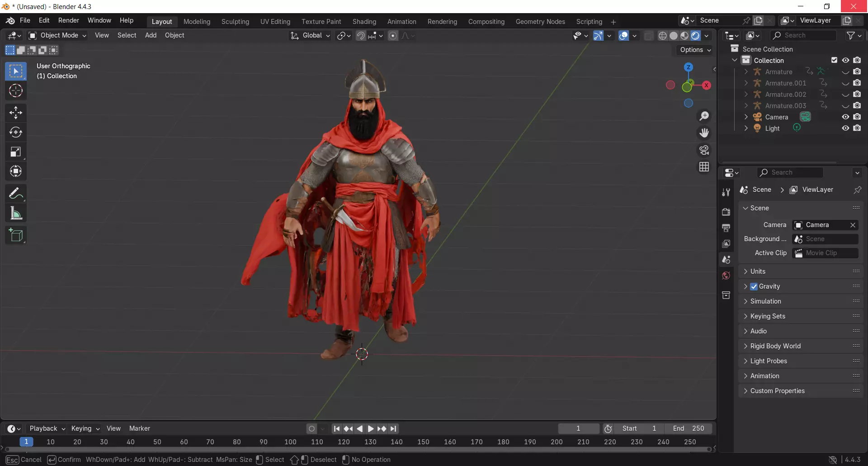Image resolution: width=868 pixels, height=466 pixels.
Task: Click the outliner Search field
Action: [x=803, y=35]
